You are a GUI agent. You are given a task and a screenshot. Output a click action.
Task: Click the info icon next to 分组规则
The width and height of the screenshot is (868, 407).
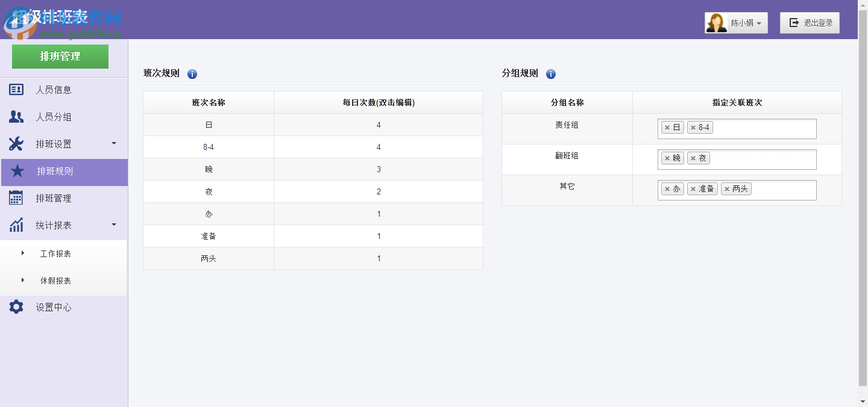550,73
